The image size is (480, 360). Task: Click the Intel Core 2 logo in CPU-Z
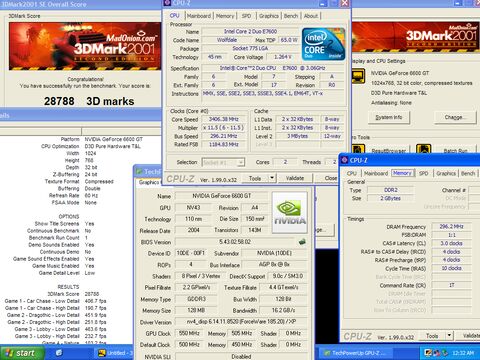(323, 44)
